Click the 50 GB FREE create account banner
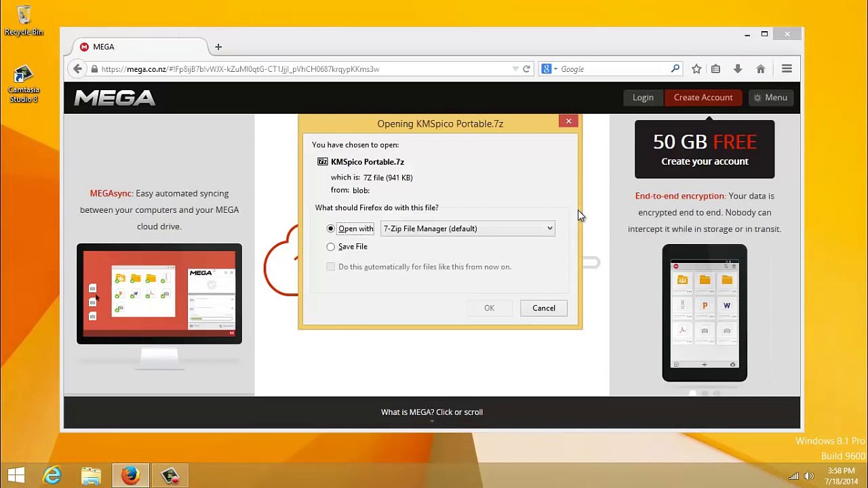The width and height of the screenshot is (868, 488). 705,149
